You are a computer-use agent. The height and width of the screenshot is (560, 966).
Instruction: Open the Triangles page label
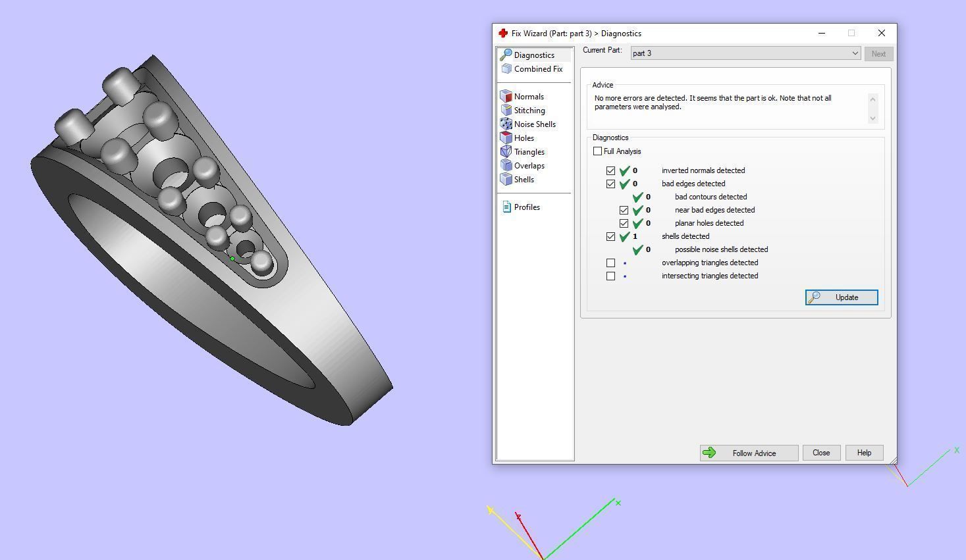click(x=529, y=152)
